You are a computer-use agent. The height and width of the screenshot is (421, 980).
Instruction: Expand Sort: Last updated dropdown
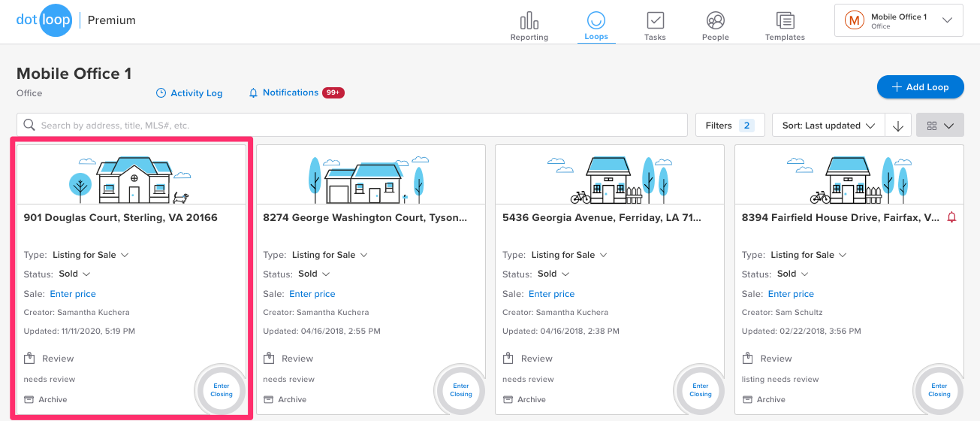tap(828, 126)
